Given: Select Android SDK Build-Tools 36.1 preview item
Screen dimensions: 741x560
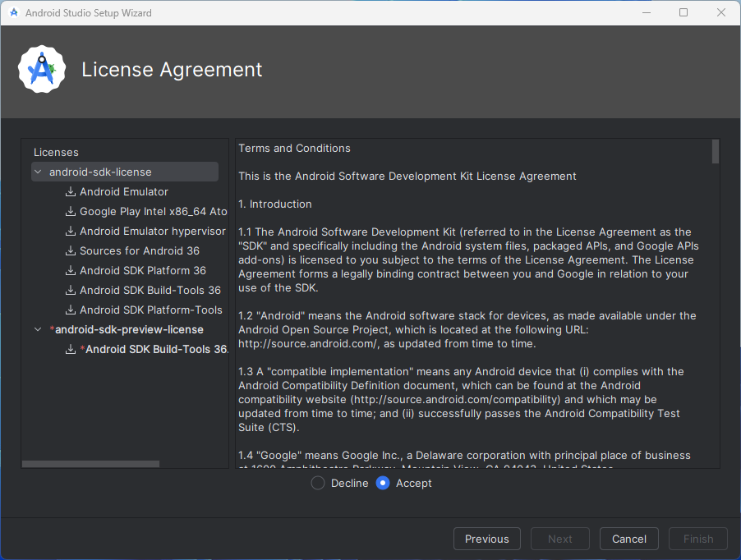Looking at the screenshot, I should point(156,350).
